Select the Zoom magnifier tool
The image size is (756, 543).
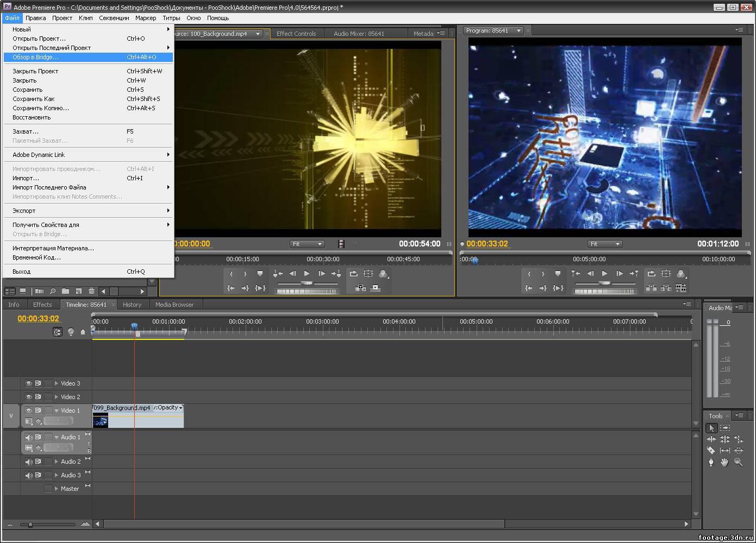(738, 462)
